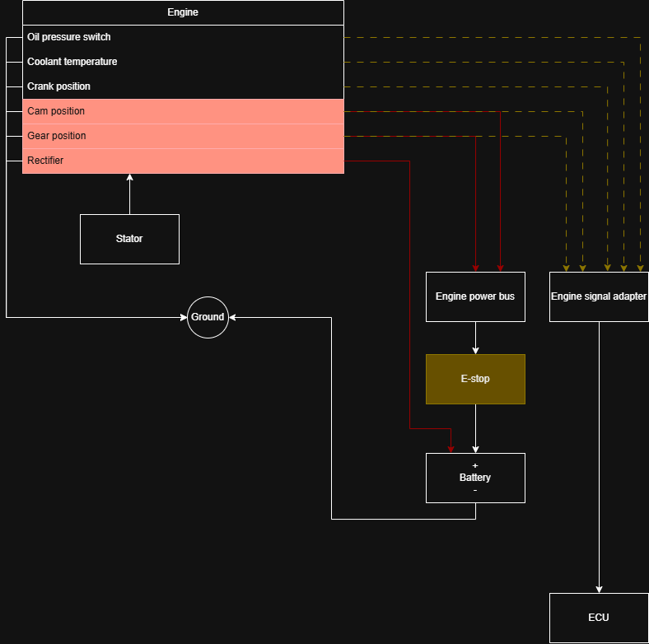Image resolution: width=649 pixels, height=644 pixels.
Task: Click the arrowhead pointing into Ground from the right
Action: [232, 317]
